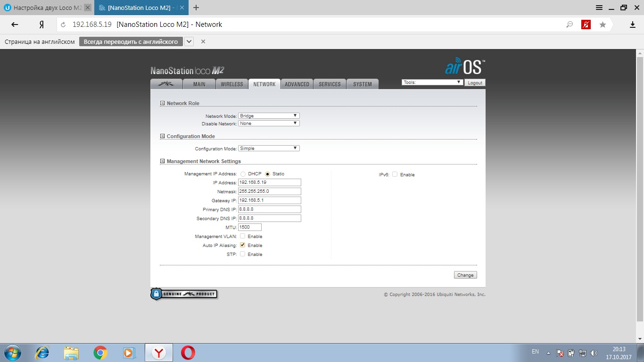Click the zoom-out magnifier in address bar
Image resolution: width=644 pixels, height=362 pixels.
click(570, 25)
